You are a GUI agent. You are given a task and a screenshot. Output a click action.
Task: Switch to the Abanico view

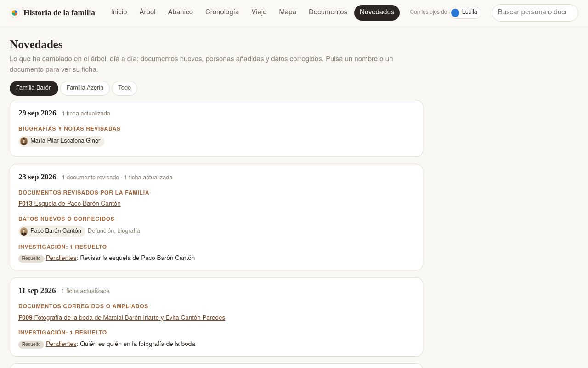point(181,12)
